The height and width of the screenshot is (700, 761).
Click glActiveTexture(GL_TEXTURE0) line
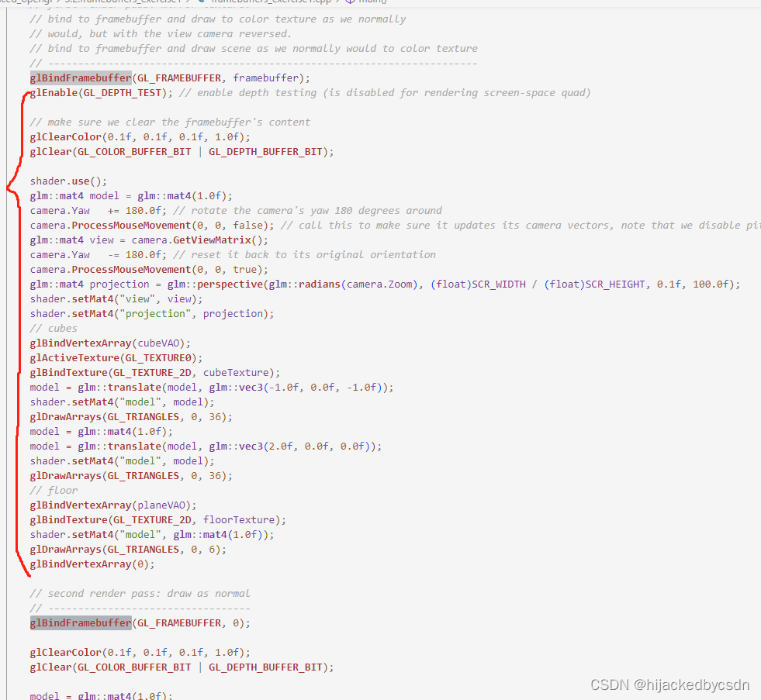tap(116, 358)
